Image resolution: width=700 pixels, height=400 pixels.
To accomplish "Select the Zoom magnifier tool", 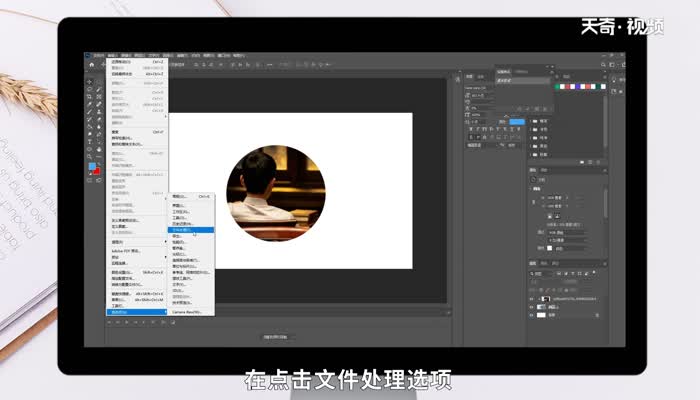I will [x=90, y=156].
